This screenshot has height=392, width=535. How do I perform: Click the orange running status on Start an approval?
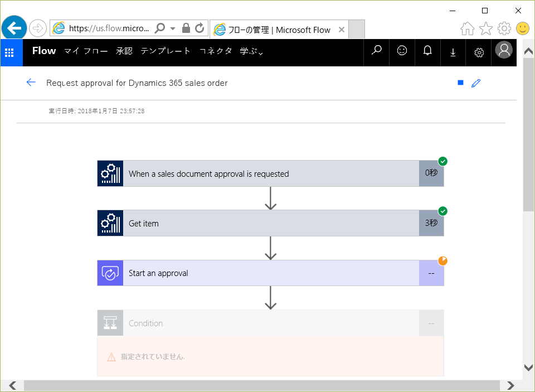pyautogui.click(x=442, y=261)
